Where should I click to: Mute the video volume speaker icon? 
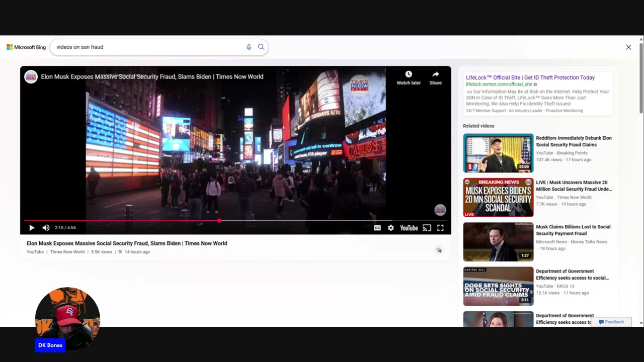click(x=46, y=228)
